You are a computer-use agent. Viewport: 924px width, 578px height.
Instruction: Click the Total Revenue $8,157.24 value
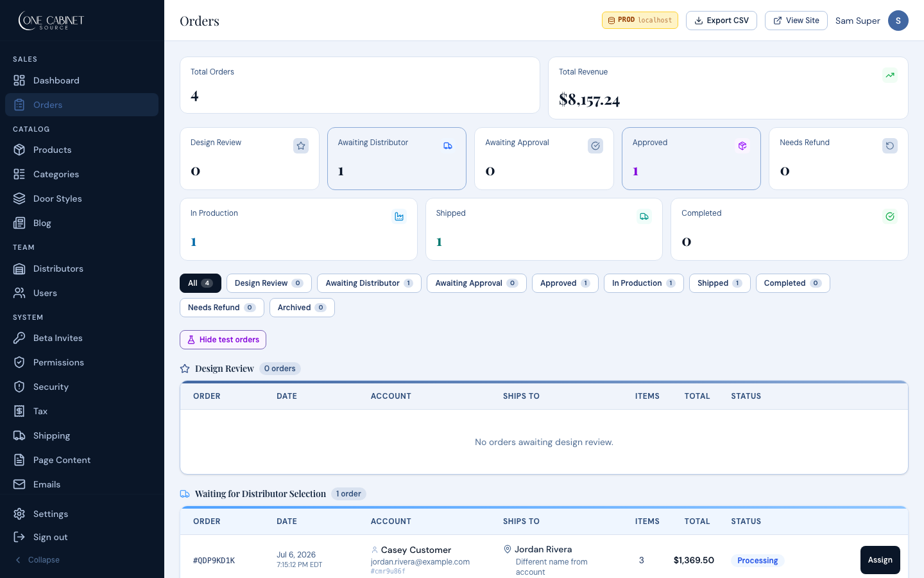pos(589,100)
